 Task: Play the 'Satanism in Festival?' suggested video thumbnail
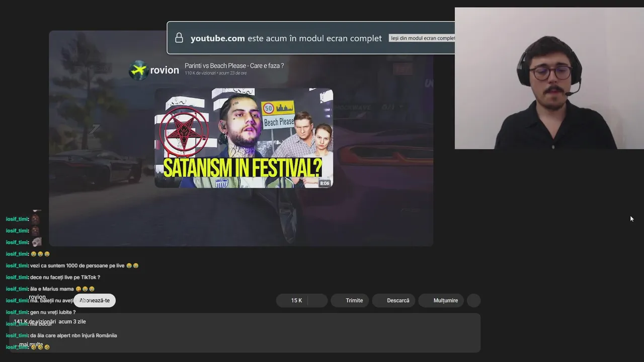[x=244, y=138]
